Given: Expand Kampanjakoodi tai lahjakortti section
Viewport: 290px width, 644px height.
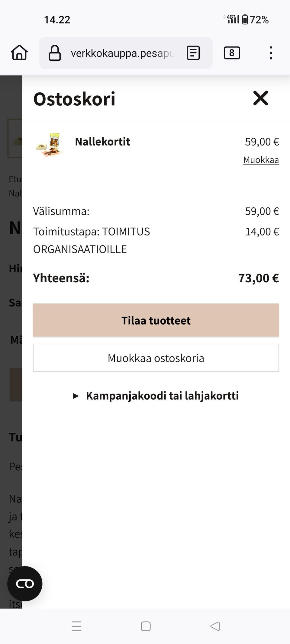Looking at the screenshot, I should 156,396.
